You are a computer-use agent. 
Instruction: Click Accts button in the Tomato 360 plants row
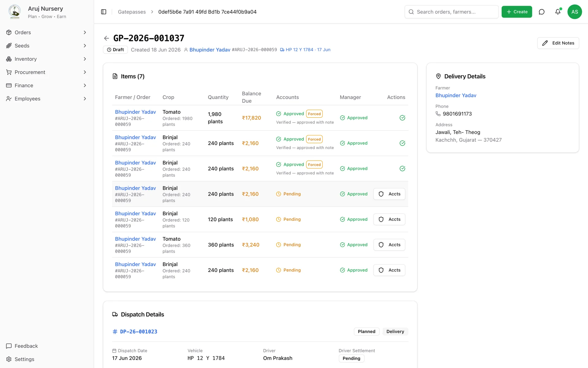point(389,245)
